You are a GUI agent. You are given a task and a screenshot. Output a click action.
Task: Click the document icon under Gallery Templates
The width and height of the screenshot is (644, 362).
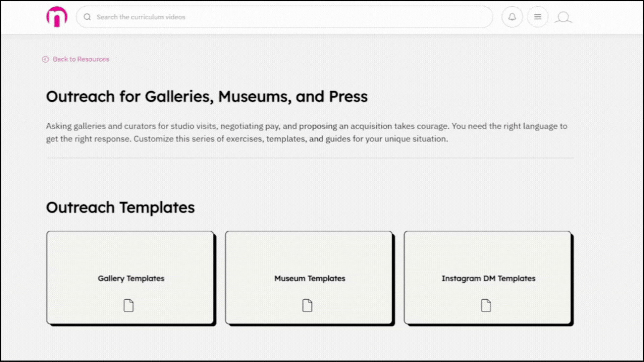click(128, 305)
